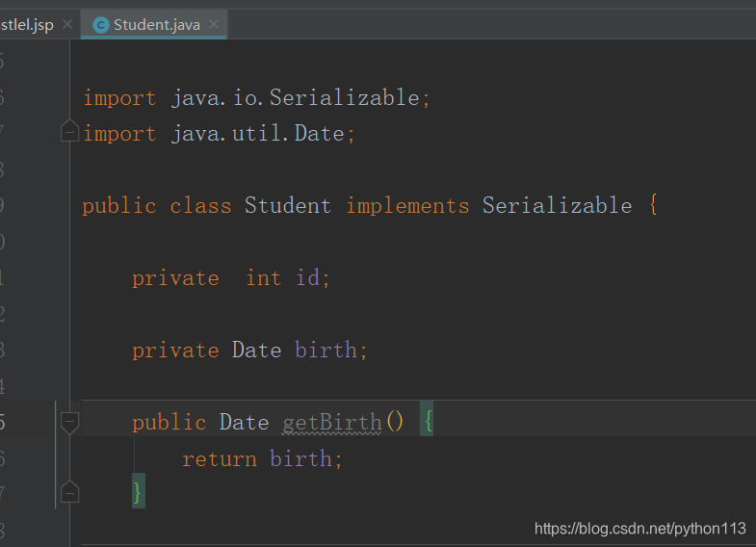Click the Java class icon on Student.java tab
Image resolution: width=756 pixels, height=547 pixels.
point(101,25)
